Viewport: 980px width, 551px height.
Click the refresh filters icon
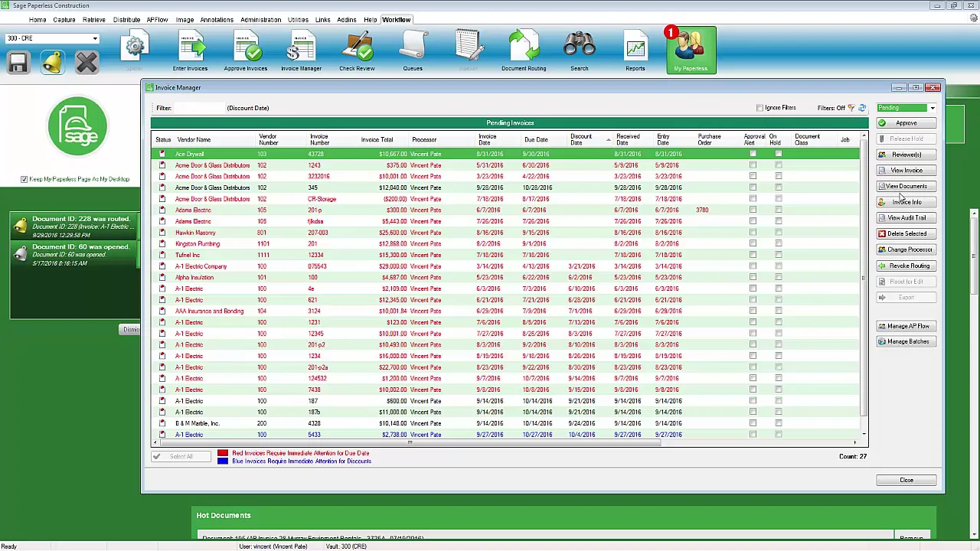862,108
